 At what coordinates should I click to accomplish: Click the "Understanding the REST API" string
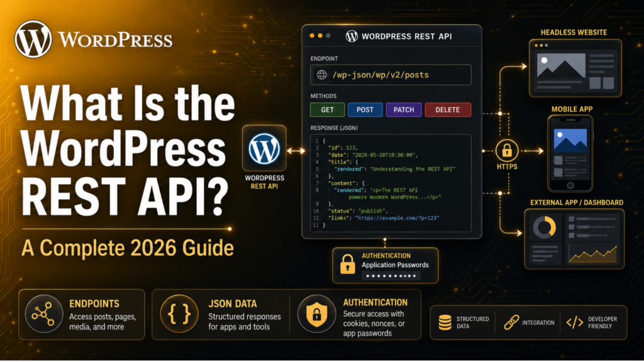point(413,168)
